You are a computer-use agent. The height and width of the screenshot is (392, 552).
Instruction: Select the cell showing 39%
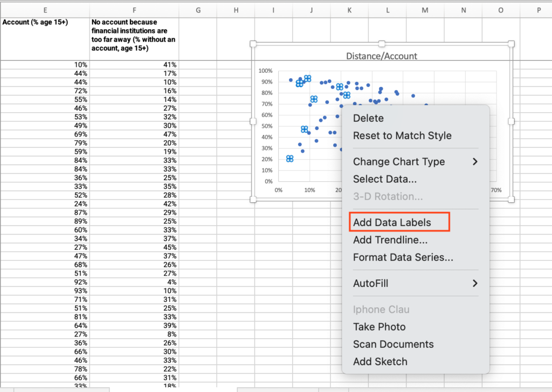[134, 326]
